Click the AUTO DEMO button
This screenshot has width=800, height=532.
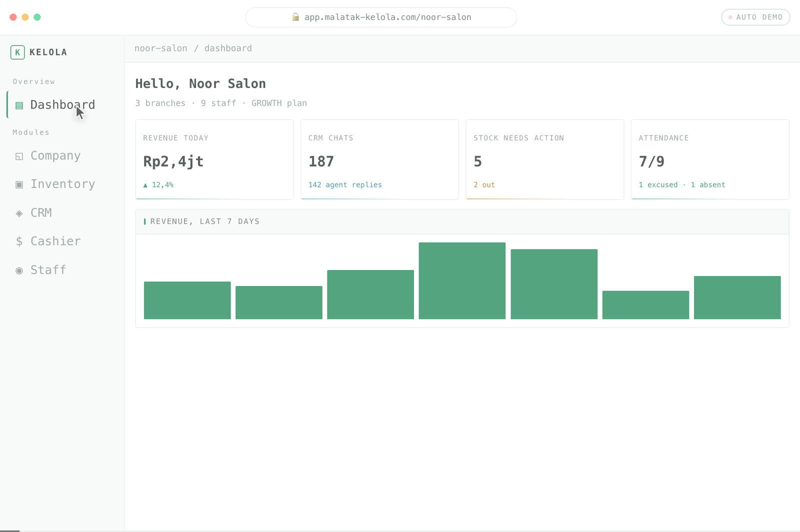click(x=755, y=17)
